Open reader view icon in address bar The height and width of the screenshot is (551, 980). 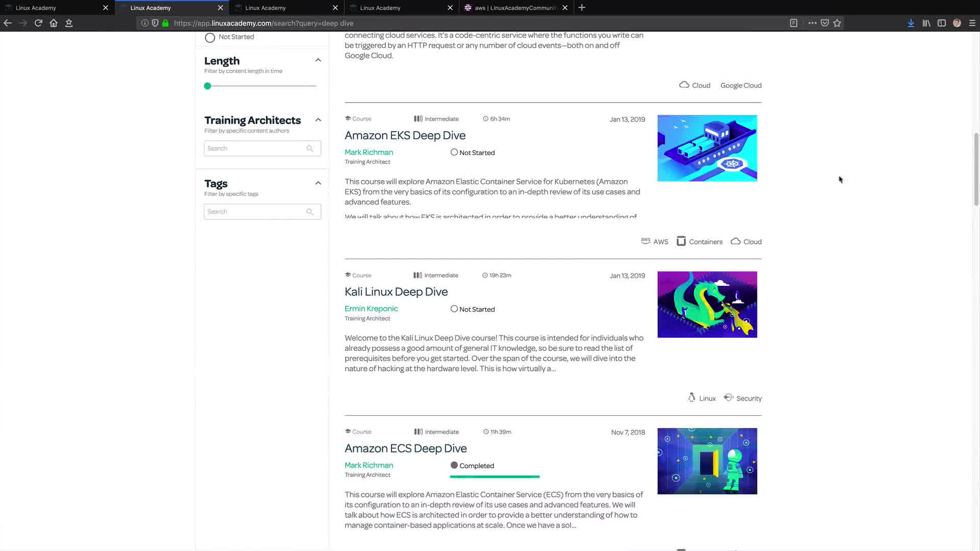tap(794, 23)
